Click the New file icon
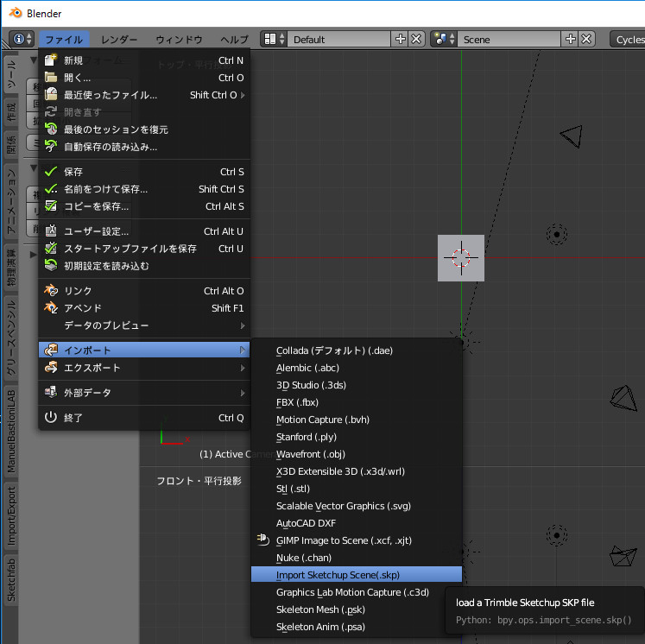Image resolution: width=645 pixels, height=644 pixels. pos(51,60)
